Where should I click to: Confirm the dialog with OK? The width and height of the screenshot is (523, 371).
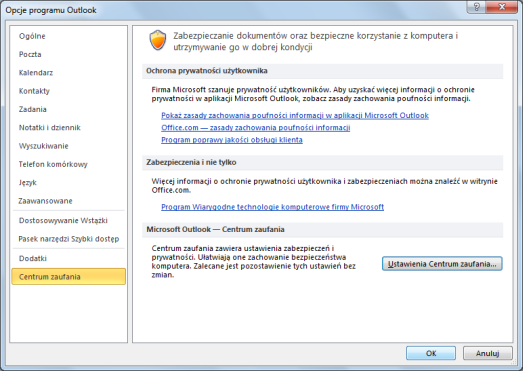(x=431, y=353)
